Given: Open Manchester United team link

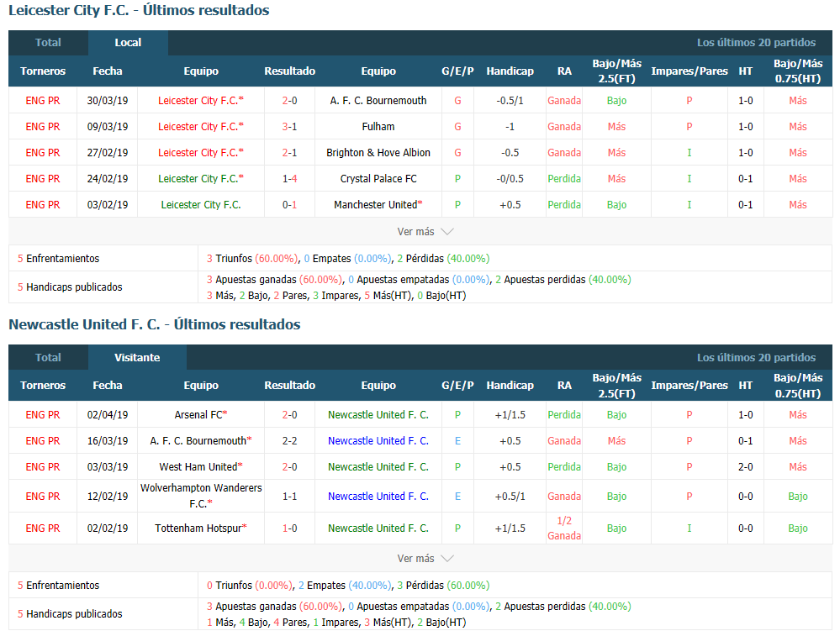Looking at the screenshot, I should (x=378, y=205).
